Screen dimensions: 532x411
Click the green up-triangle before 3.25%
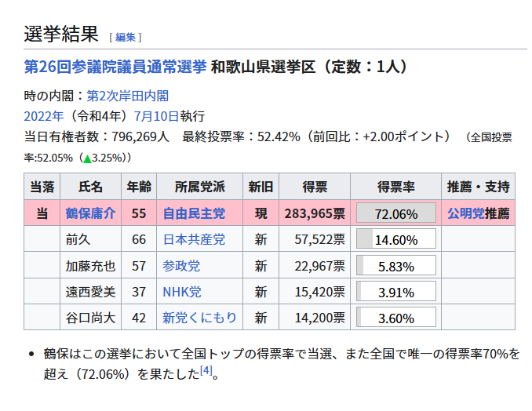tap(88, 158)
